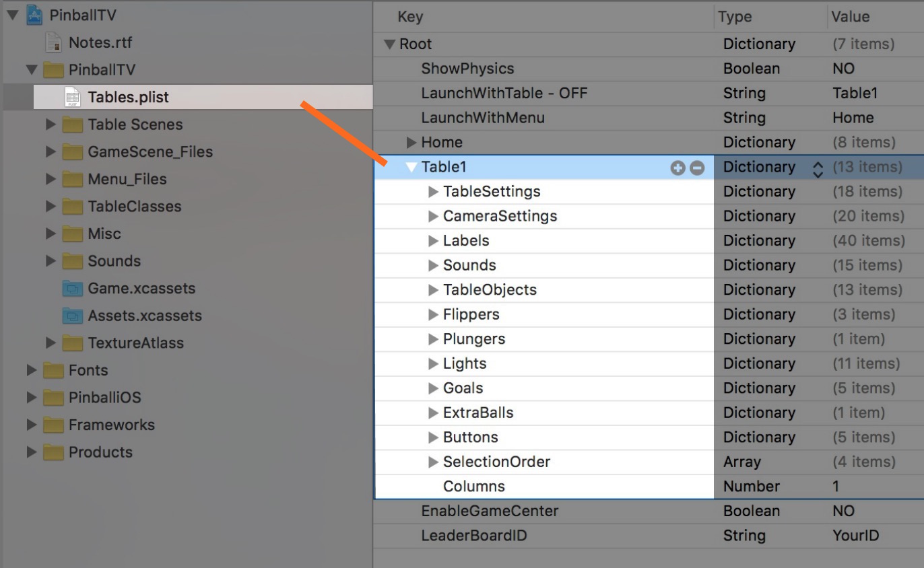924x568 pixels.
Task: Click the plus icon on Table1 row
Action: tap(678, 168)
